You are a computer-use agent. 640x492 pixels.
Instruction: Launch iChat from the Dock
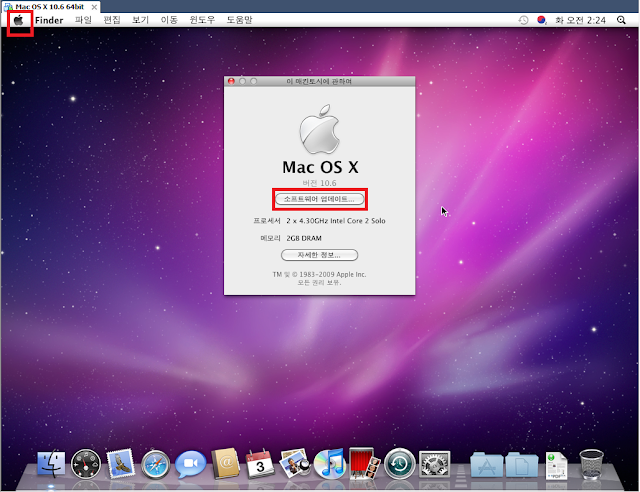pyautogui.click(x=190, y=464)
